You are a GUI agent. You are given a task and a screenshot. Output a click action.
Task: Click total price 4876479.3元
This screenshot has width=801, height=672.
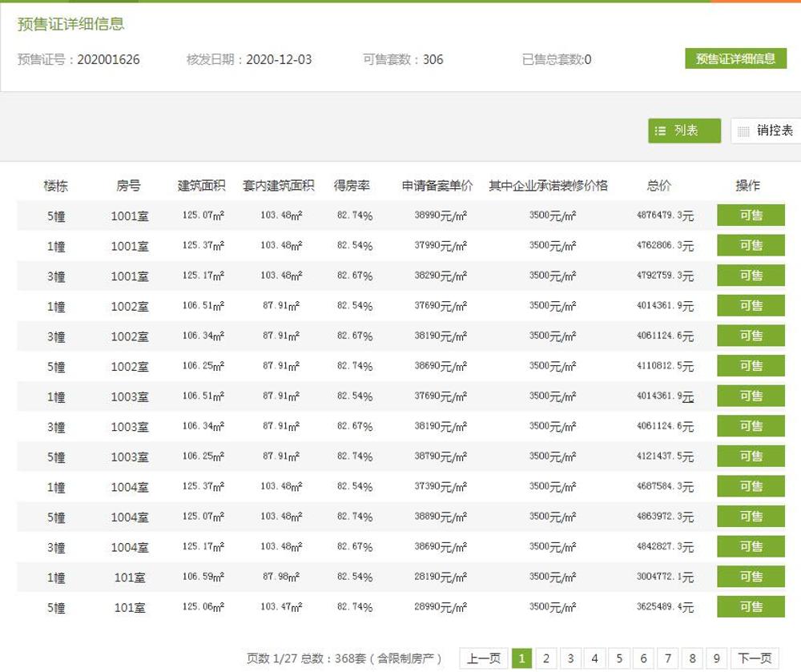pyautogui.click(x=665, y=215)
